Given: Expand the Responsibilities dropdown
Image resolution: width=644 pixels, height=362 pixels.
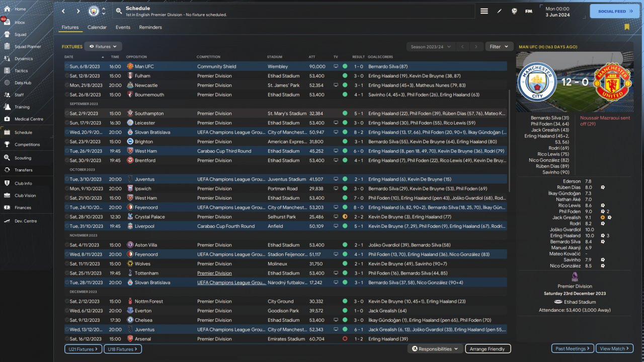Looking at the screenshot, I should pos(435,349).
